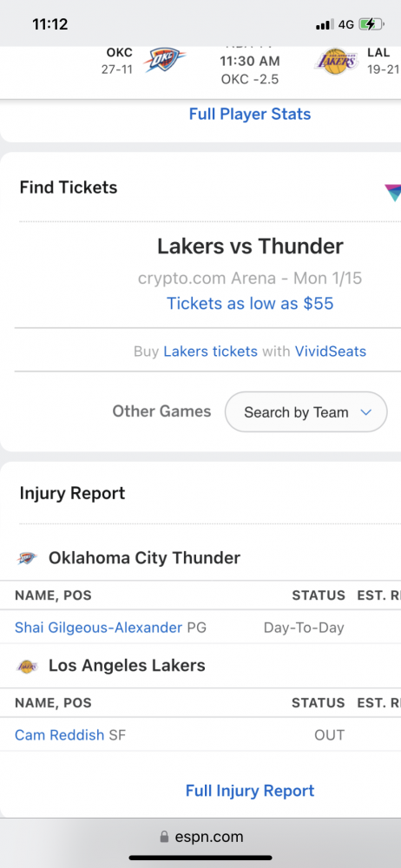Open Full Player Stats link

tap(250, 114)
